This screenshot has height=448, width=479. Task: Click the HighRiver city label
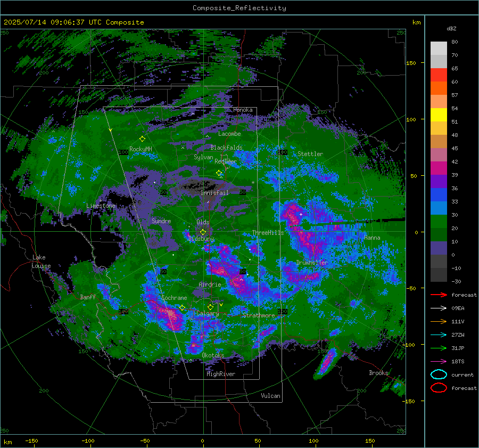[x=221, y=374]
